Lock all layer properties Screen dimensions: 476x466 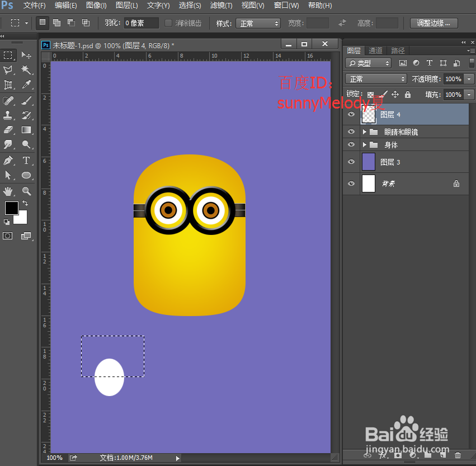coord(408,95)
